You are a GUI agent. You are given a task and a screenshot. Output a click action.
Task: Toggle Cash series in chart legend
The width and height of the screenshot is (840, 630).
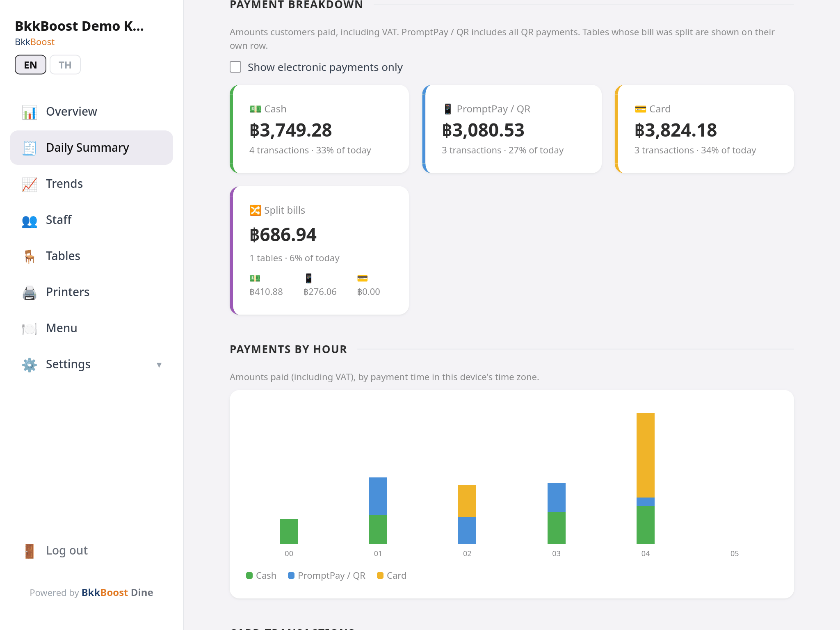261,575
